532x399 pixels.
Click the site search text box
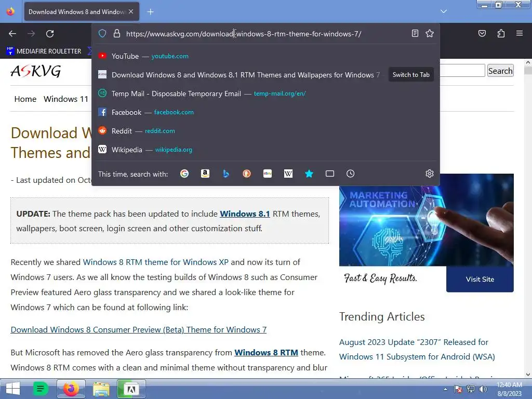462,71
